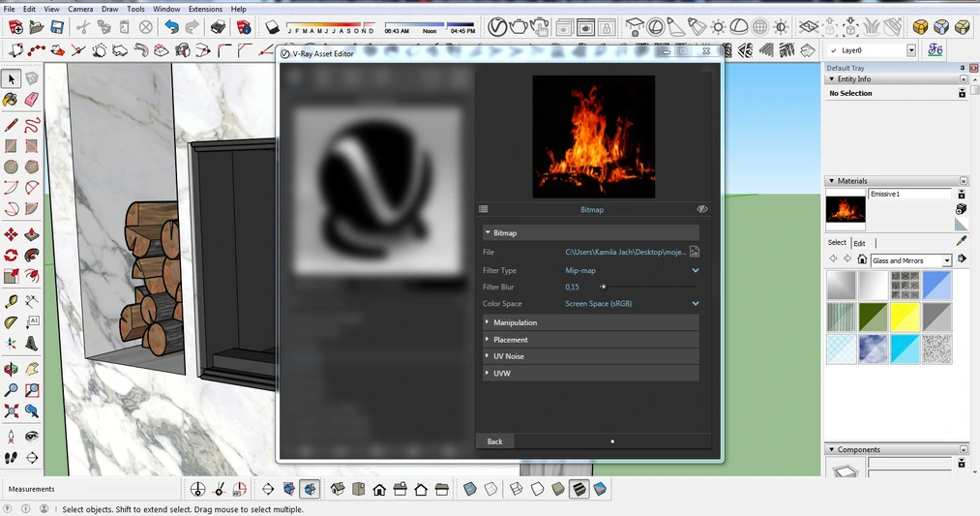Expand the Manipulation section

tap(591, 322)
